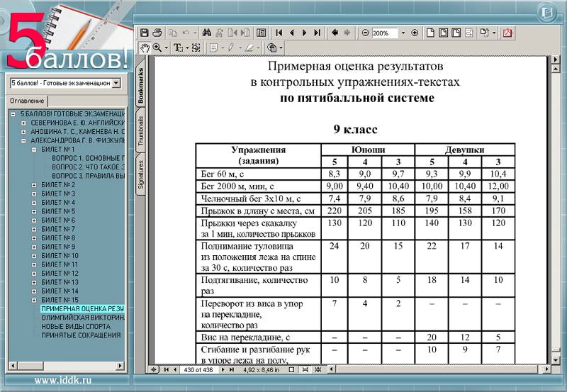The height and width of the screenshot is (392, 567).
Task: Zoom out with the minus circle button
Action: 365,33
